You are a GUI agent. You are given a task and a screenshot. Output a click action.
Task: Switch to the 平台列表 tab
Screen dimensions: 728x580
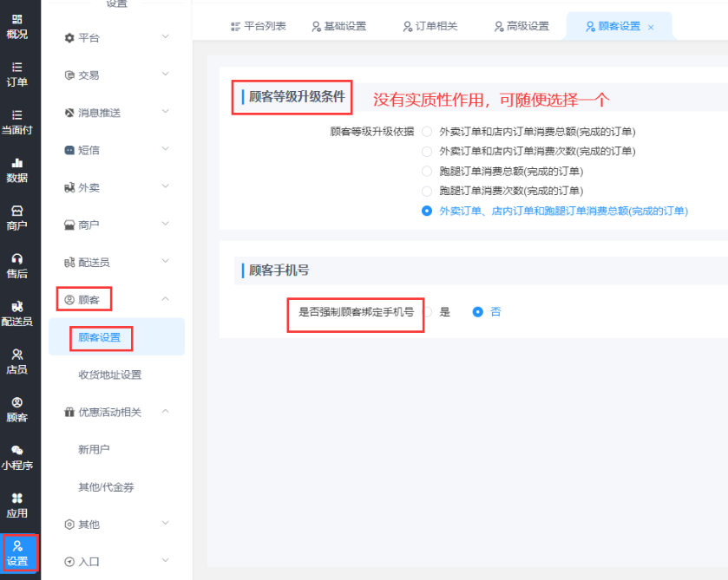[x=259, y=27]
